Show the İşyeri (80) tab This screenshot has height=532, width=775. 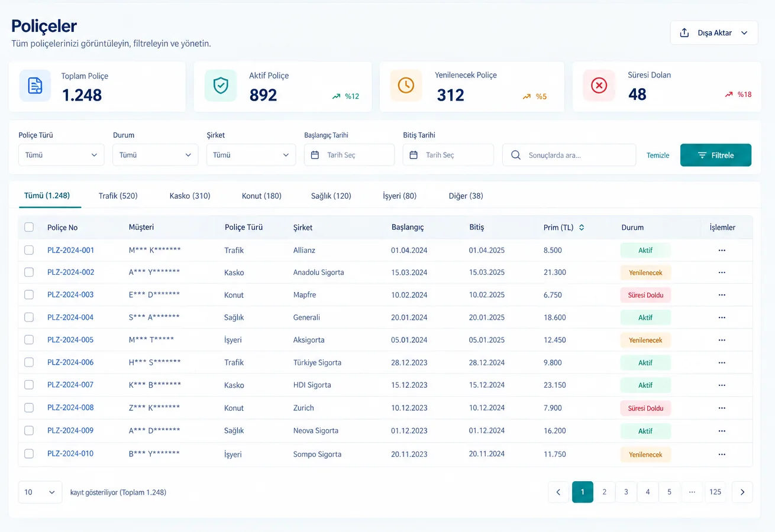[x=400, y=196]
